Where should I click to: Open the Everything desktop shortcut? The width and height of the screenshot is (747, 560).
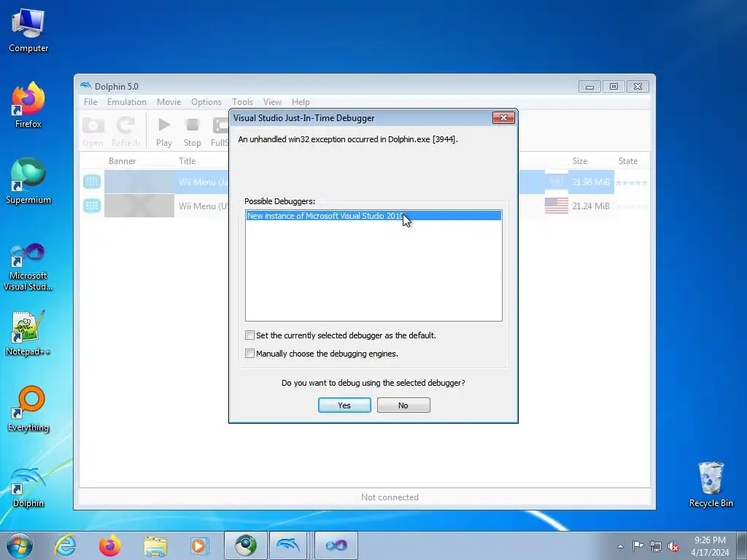28,409
